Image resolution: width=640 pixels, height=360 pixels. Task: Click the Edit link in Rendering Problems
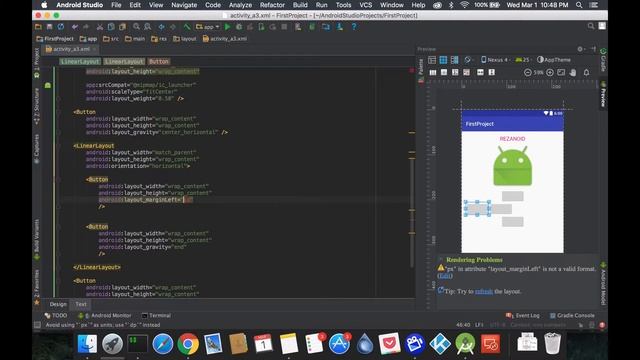(x=445, y=276)
